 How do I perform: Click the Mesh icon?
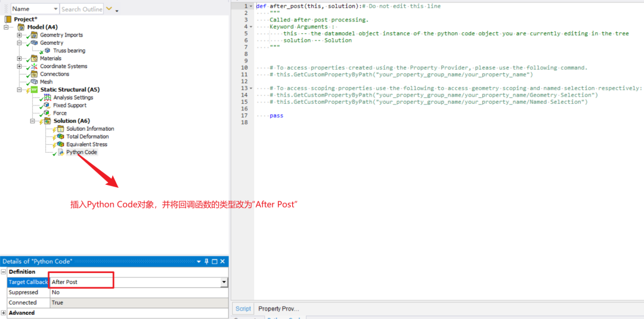click(34, 82)
